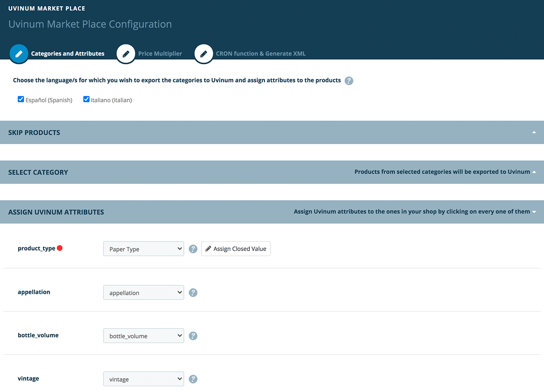Expand the Skip Products section arrow
This screenshot has height=392, width=544.
pyautogui.click(x=534, y=132)
